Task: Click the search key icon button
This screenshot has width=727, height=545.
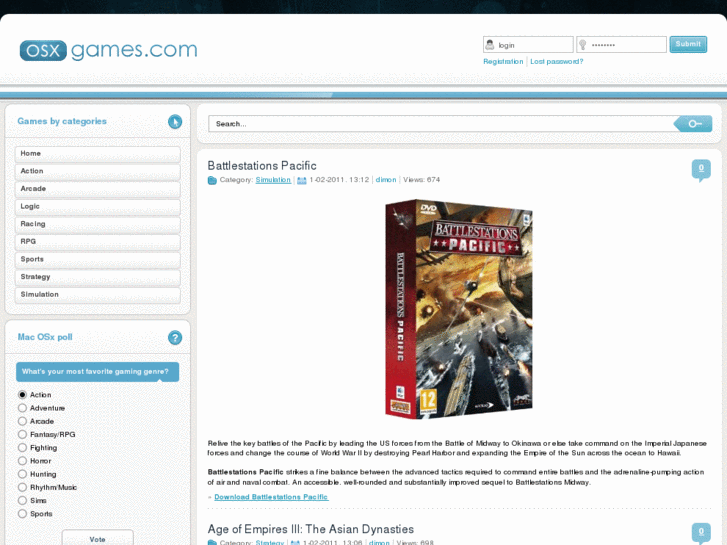Action: [x=693, y=124]
